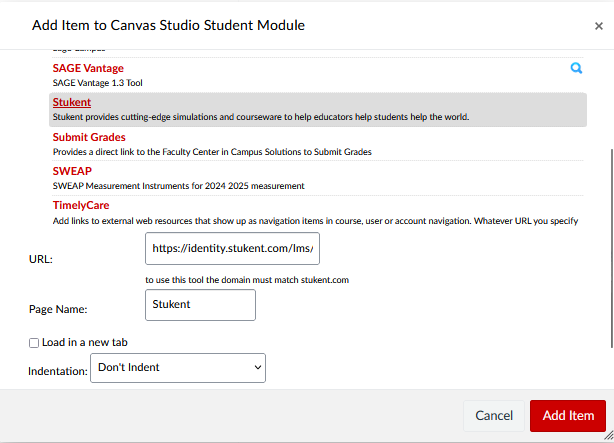614x443 pixels.
Task: Click the magnifier icon beside SAGE Vantage
Action: click(576, 68)
